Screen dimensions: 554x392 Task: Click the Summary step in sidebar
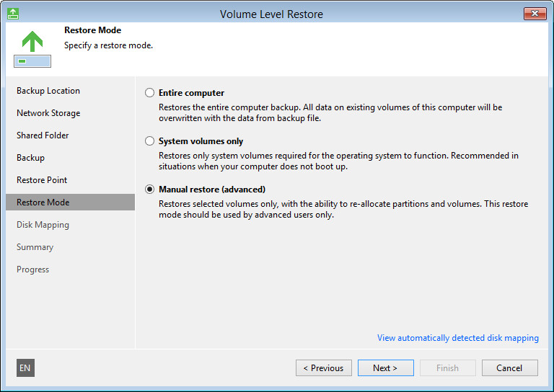pyautogui.click(x=35, y=247)
